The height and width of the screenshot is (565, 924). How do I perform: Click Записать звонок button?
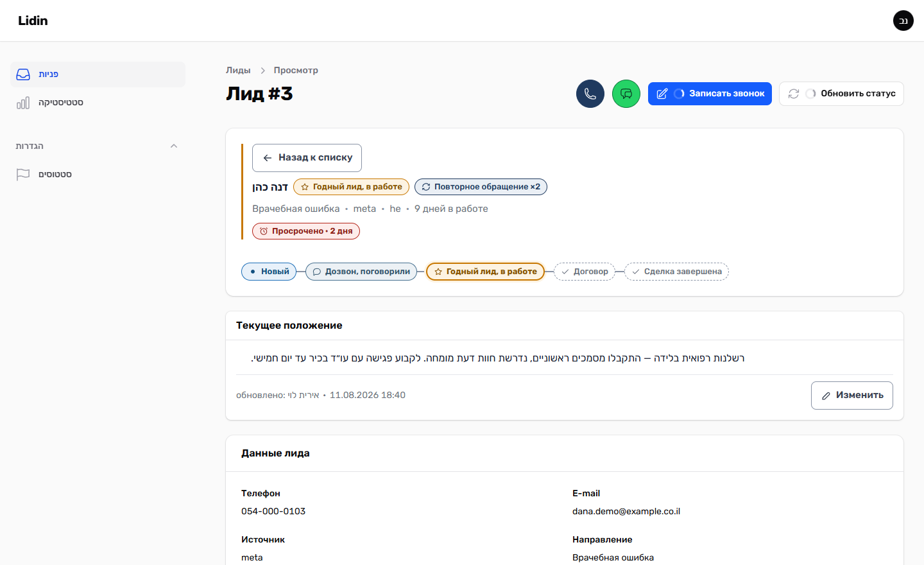point(710,94)
